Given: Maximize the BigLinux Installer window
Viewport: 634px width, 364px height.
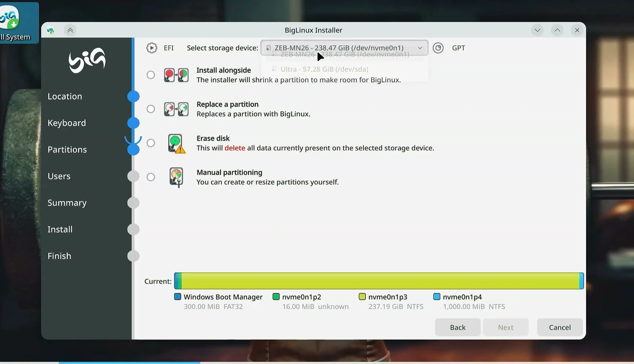Looking at the screenshot, I should click(x=557, y=30).
